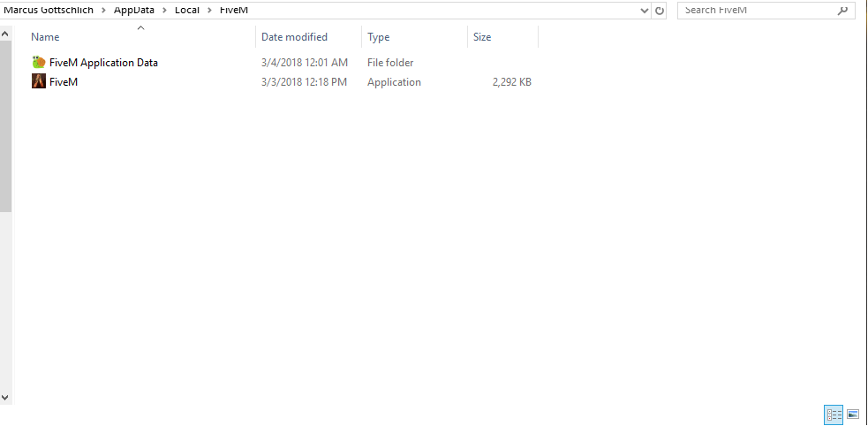Viewport: 868px width, 426px height.
Task: Click the navigation pane scroll down arrow
Action: pyautogui.click(x=5, y=397)
